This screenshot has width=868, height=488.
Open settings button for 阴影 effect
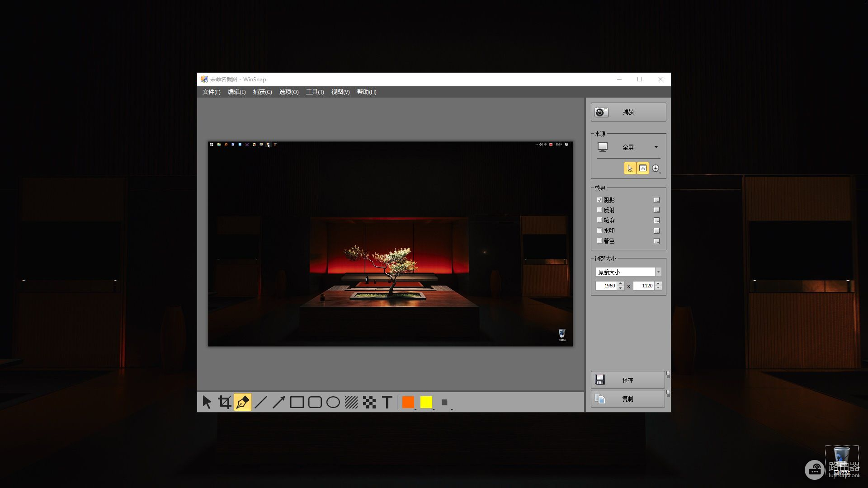(x=656, y=200)
